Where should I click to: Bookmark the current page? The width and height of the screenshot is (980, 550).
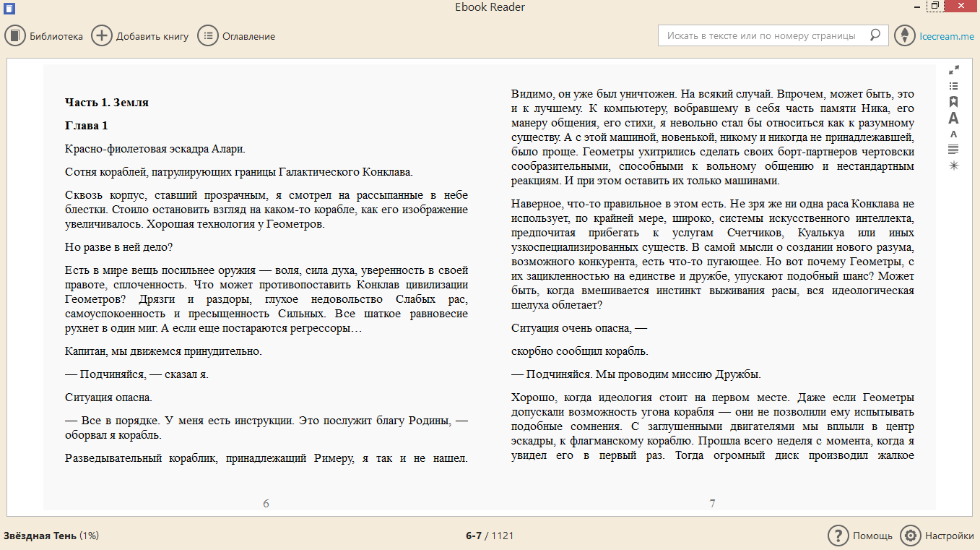(953, 102)
